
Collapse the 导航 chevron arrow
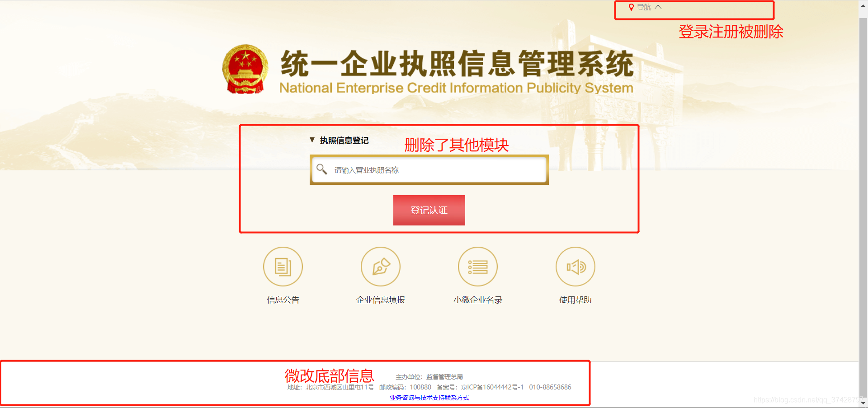[x=658, y=7]
